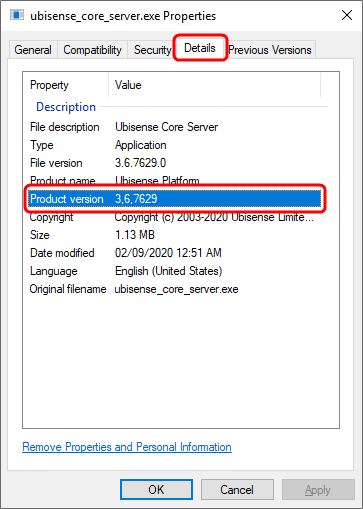The image size is (363, 509).
Task: Click the value 1.13 MB
Action: click(x=135, y=235)
